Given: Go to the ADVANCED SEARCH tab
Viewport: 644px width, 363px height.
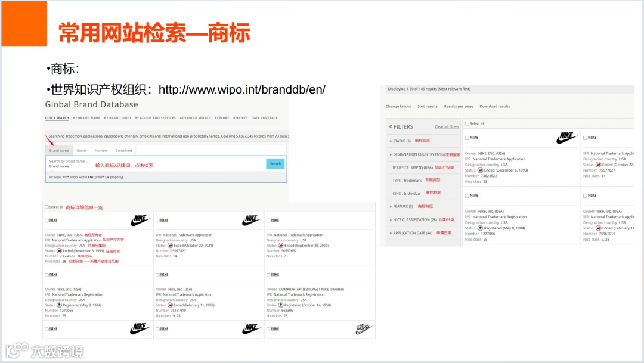Looking at the screenshot, I should (195, 118).
